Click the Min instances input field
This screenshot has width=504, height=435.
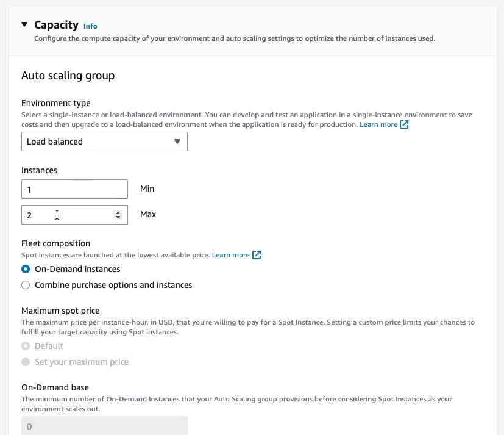pos(74,189)
